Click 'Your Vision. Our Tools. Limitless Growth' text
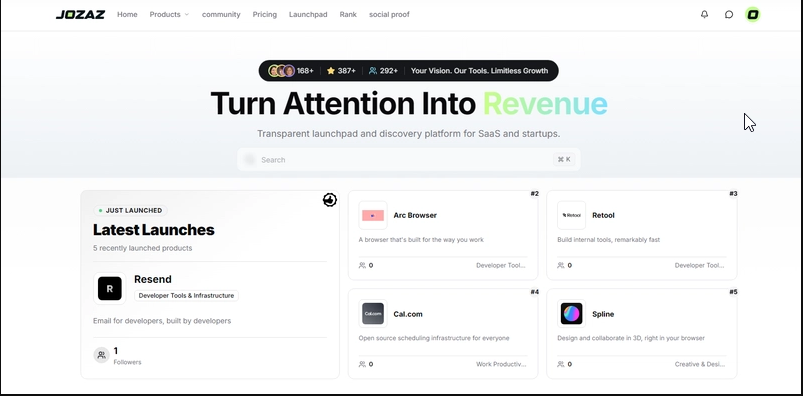 coord(479,71)
